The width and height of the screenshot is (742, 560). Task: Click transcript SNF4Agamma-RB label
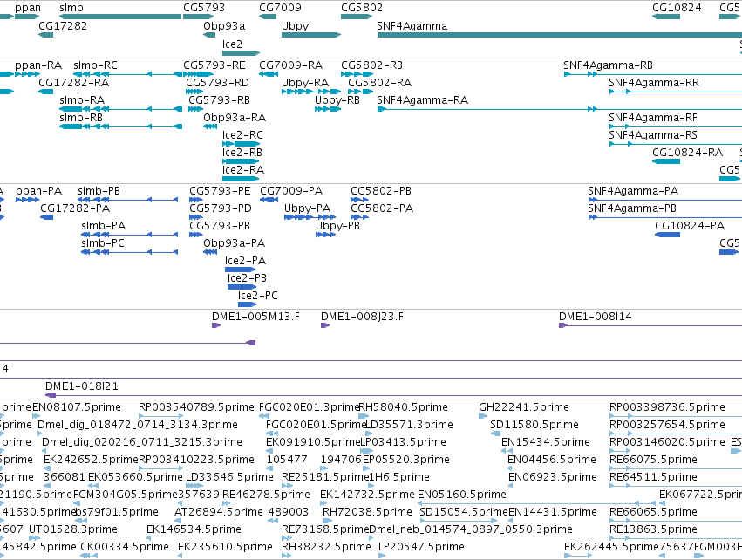[x=608, y=65]
